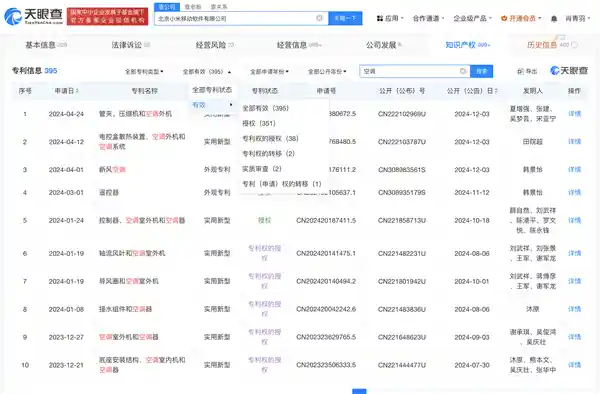
Task: Open 详情 for row 1 管夹、压缩机
Action: coord(574,114)
